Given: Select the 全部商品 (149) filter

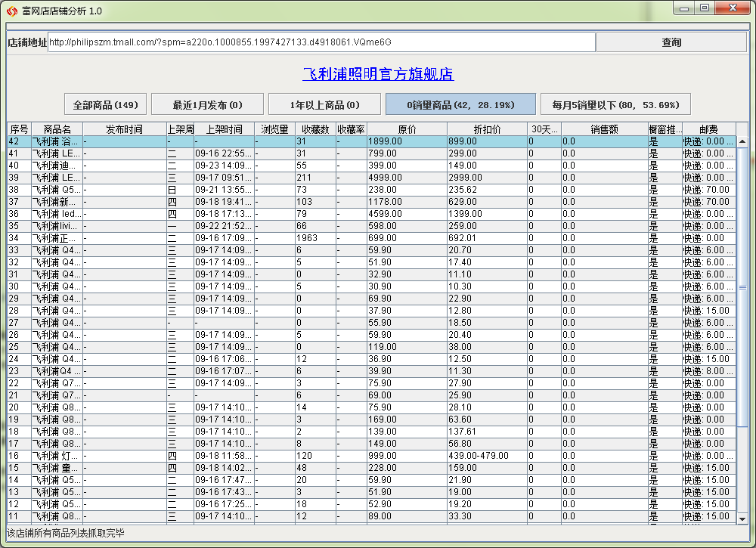Looking at the screenshot, I should 106,104.
